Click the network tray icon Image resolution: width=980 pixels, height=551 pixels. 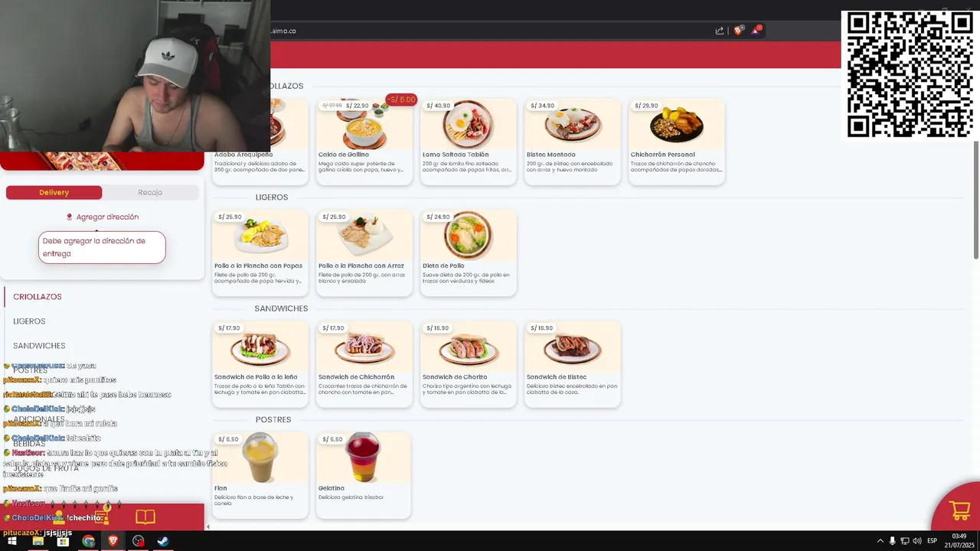904,541
